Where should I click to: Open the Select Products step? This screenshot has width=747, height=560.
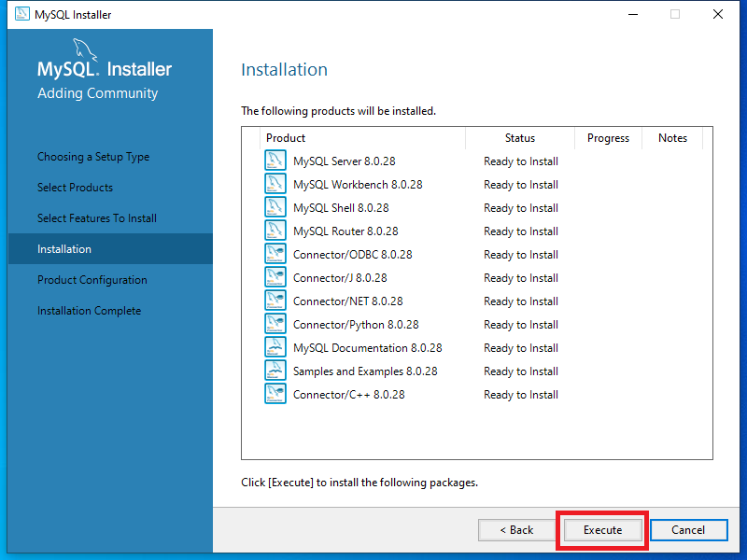click(x=76, y=188)
